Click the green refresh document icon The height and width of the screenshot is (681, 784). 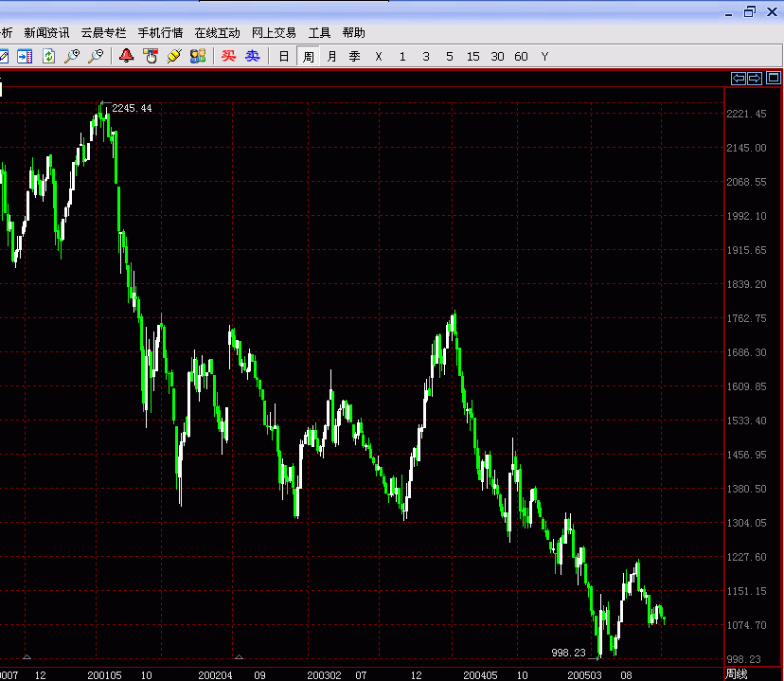(x=48, y=56)
